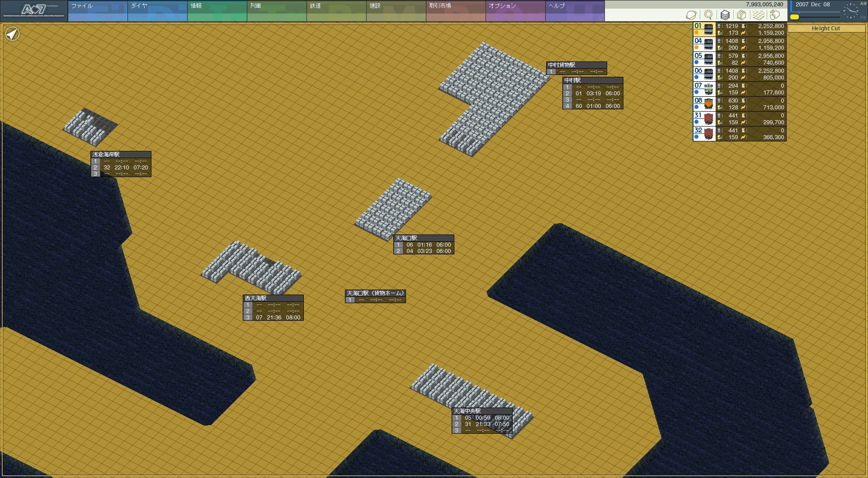
Task: Click the magnifying glass zoom icon
Action: pos(708,15)
